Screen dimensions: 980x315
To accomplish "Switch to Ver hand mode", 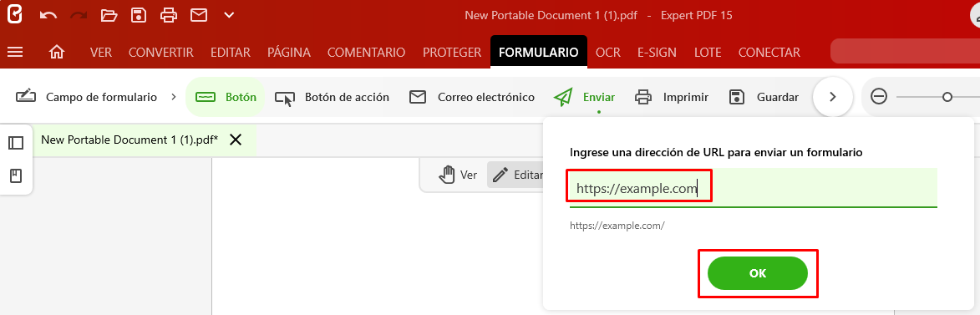I will (x=458, y=175).
